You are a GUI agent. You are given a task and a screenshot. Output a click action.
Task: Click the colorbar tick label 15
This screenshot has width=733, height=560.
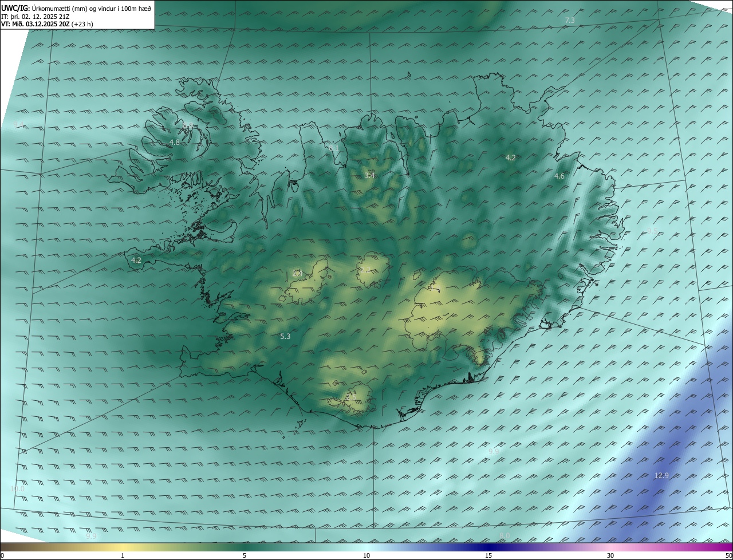(x=488, y=555)
